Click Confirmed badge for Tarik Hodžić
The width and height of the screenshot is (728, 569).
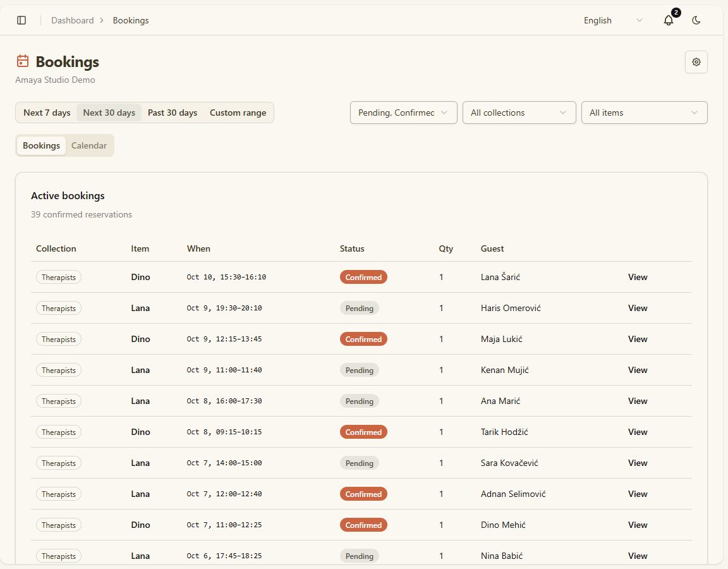(363, 432)
